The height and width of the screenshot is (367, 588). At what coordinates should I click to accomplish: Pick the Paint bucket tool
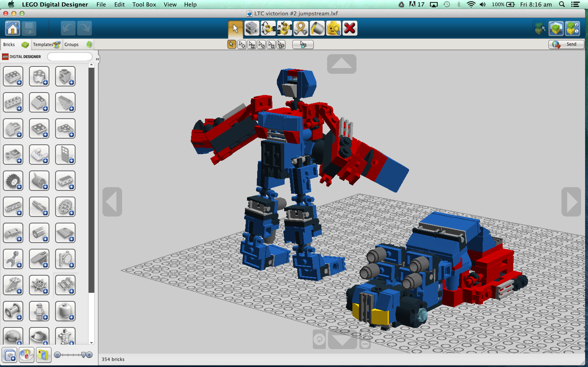coord(317,28)
